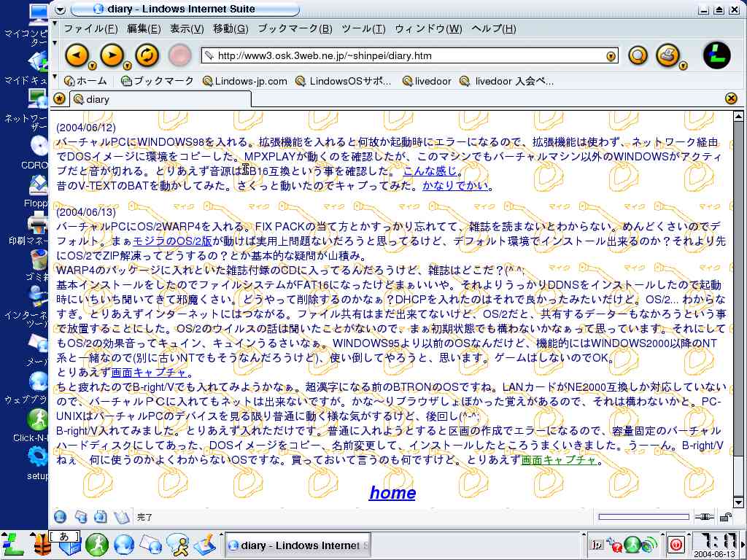
Task: Reload the current page
Action: [x=147, y=55]
